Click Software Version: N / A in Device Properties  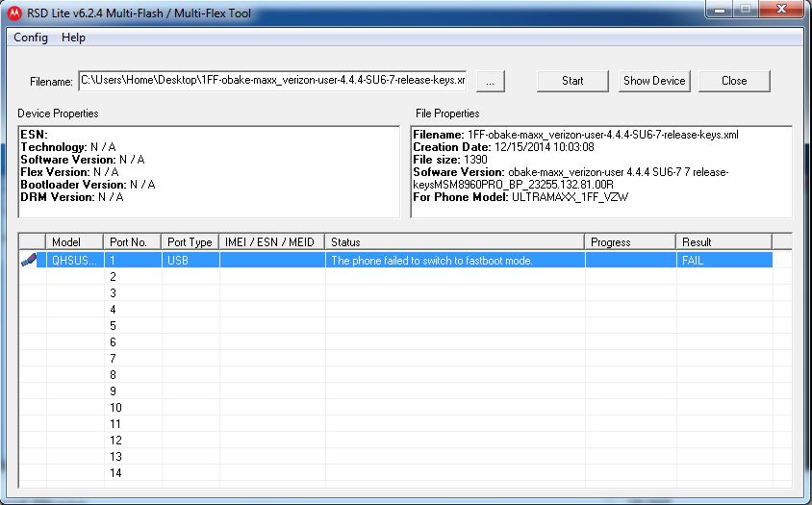pyautogui.click(x=83, y=160)
